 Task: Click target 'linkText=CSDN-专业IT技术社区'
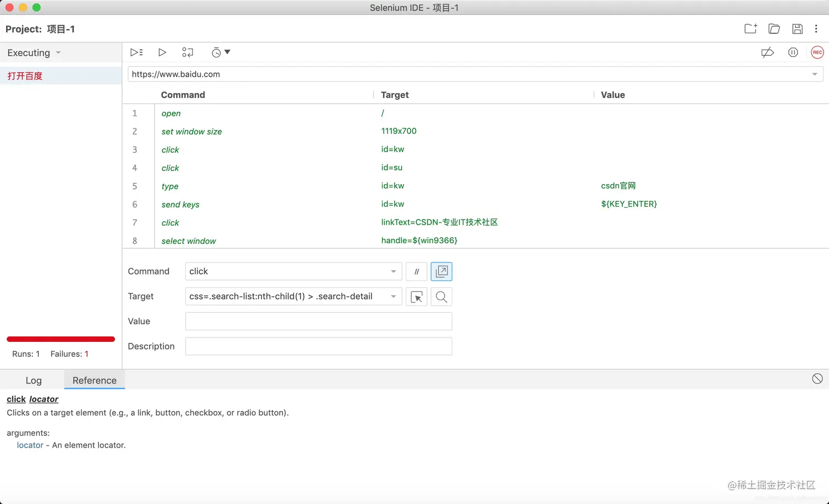coord(440,222)
